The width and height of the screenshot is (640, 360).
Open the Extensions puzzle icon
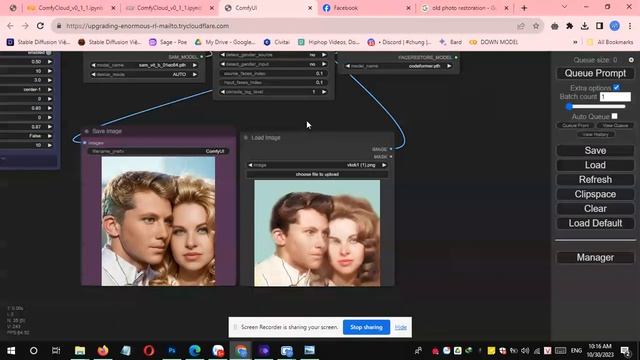coord(569,26)
